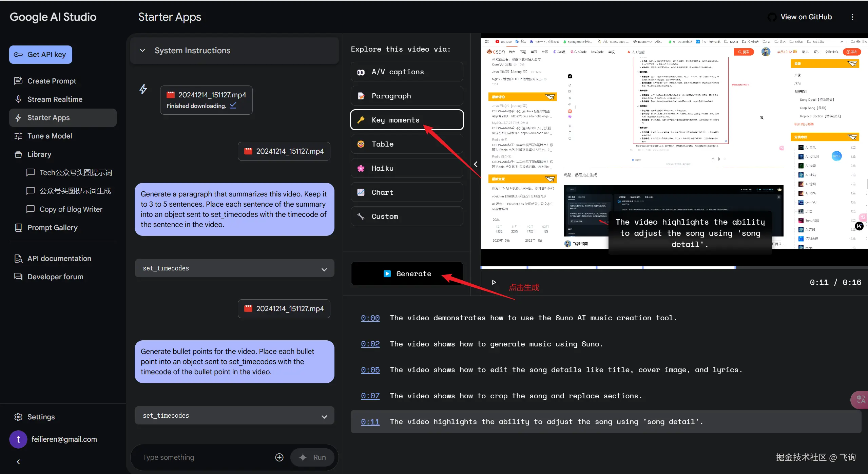Click the Get API key button
The image size is (868, 474).
40,55
